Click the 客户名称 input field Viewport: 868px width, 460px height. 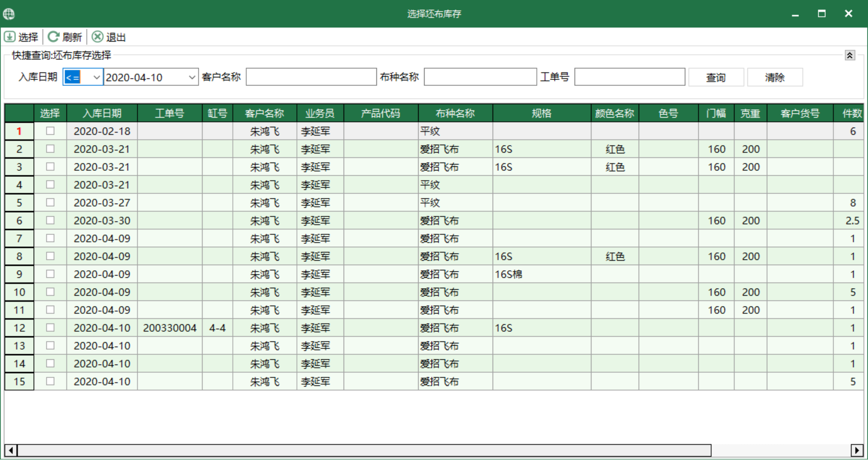tap(311, 77)
